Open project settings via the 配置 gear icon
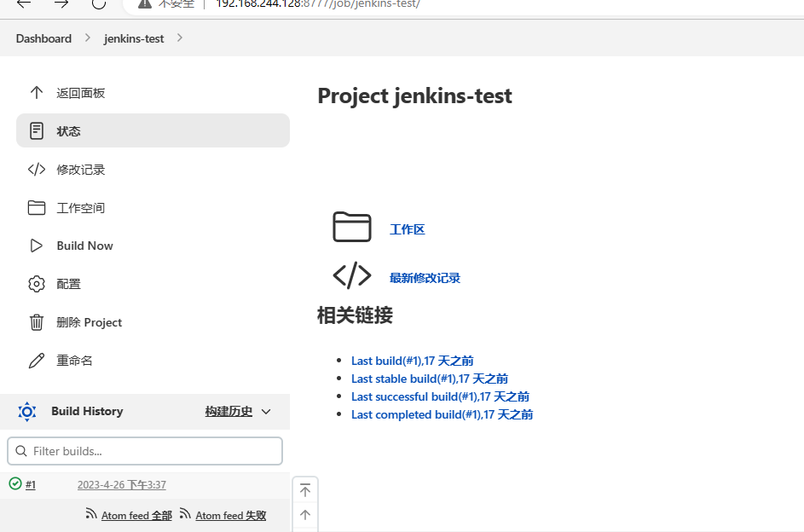Image resolution: width=804 pixels, height=532 pixels. tap(36, 283)
